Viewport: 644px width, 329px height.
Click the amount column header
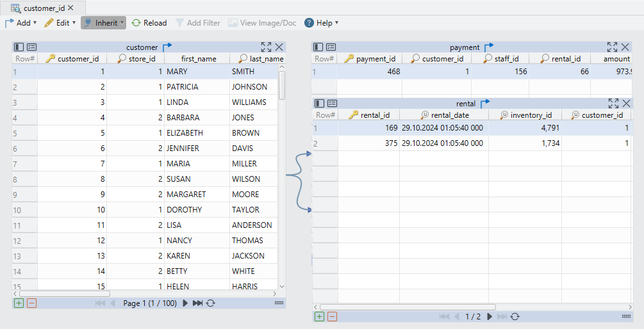click(611, 59)
